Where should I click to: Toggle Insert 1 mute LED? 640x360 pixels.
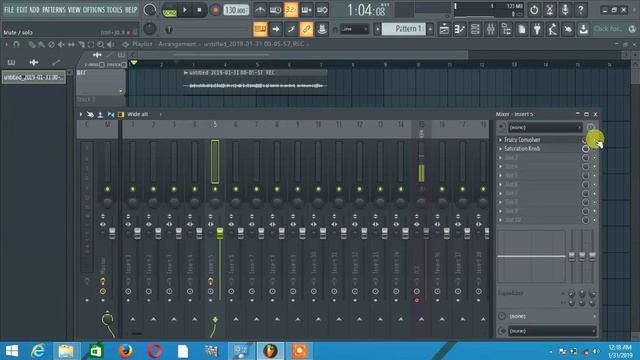pyautogui.click(x=133, y=189)
